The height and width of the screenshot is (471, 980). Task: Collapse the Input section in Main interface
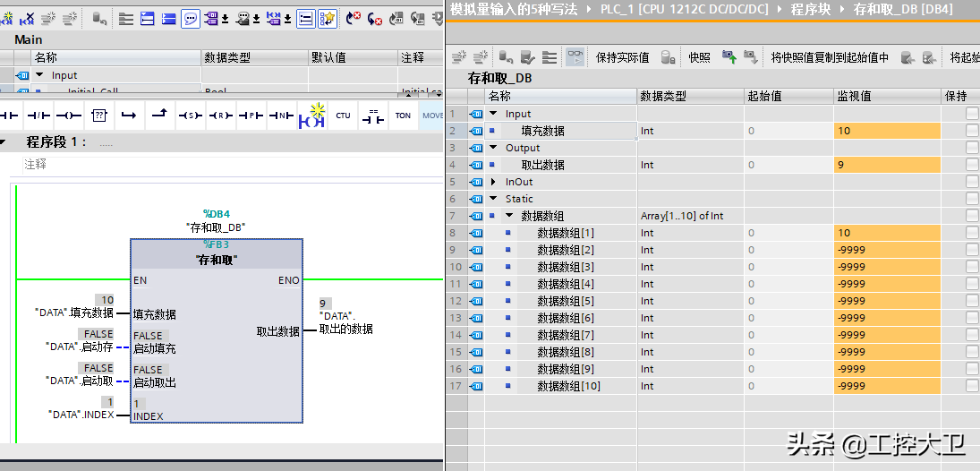click(x=39, y=75)
